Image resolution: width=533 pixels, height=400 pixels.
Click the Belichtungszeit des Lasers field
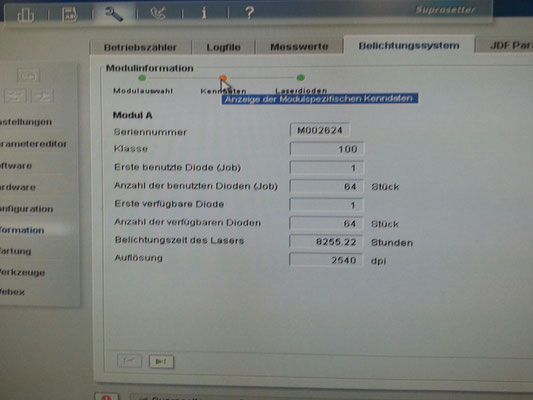(x=326, y=242)
